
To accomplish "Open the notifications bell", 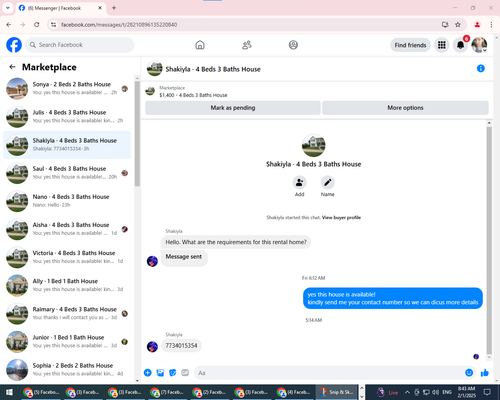I will point(460,45).
